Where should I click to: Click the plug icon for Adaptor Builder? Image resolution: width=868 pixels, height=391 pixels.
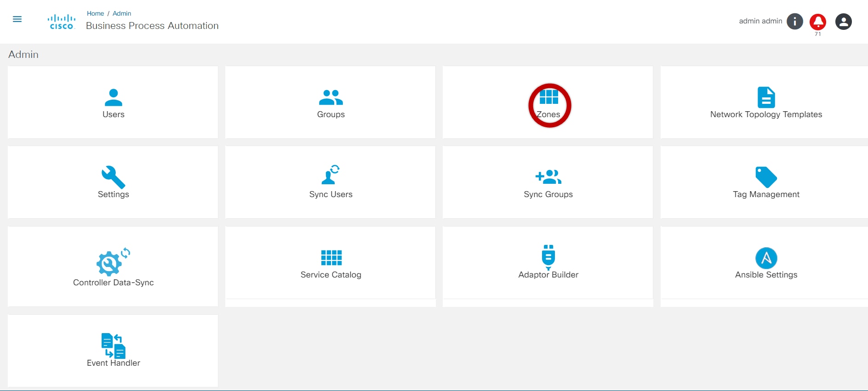coord(548,257)
